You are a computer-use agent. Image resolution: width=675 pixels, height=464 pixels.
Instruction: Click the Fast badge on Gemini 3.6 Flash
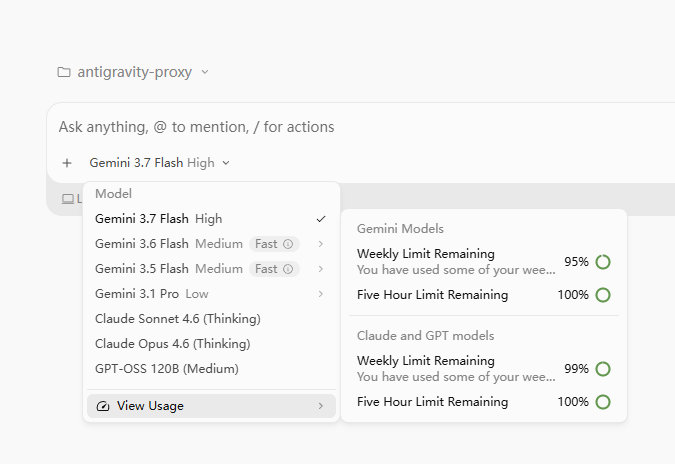tap(274, 244)
